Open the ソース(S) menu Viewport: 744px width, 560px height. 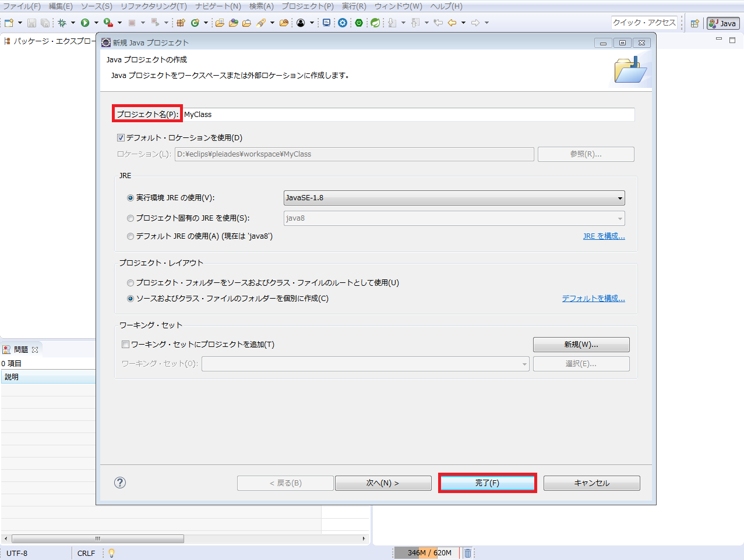(x=96, y=6)
